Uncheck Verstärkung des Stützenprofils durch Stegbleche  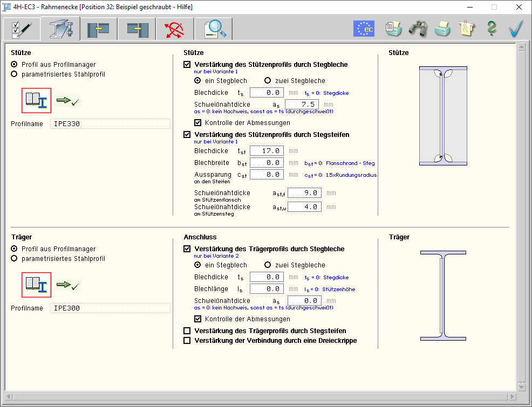[x=187, y=65]
